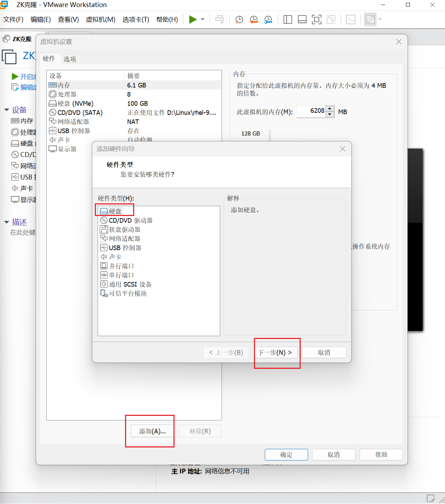The width and height of the screenshot is (445, 504).
Task: Click 内存 in the main window device list
Action: coord(22,121)
